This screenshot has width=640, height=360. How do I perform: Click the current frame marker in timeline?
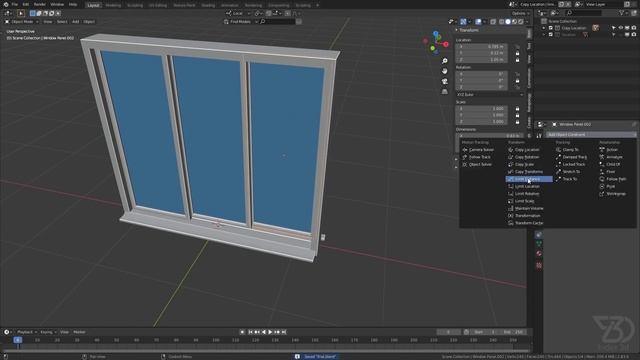tap(18, 340)
